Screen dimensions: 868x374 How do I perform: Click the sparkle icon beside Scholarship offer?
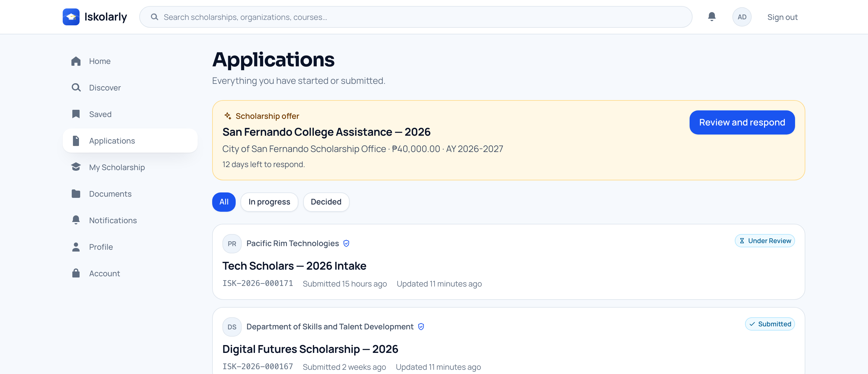pos(228,116)
